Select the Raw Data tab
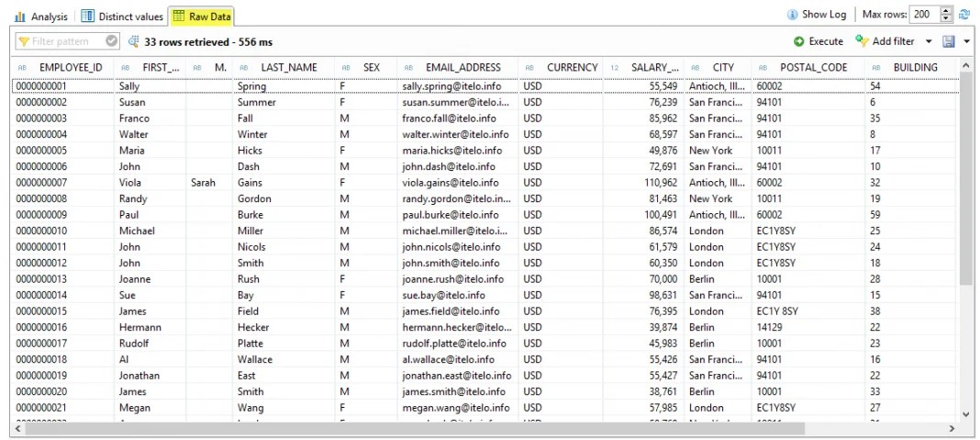The image size is (980, 440). [x=203, y=17]
